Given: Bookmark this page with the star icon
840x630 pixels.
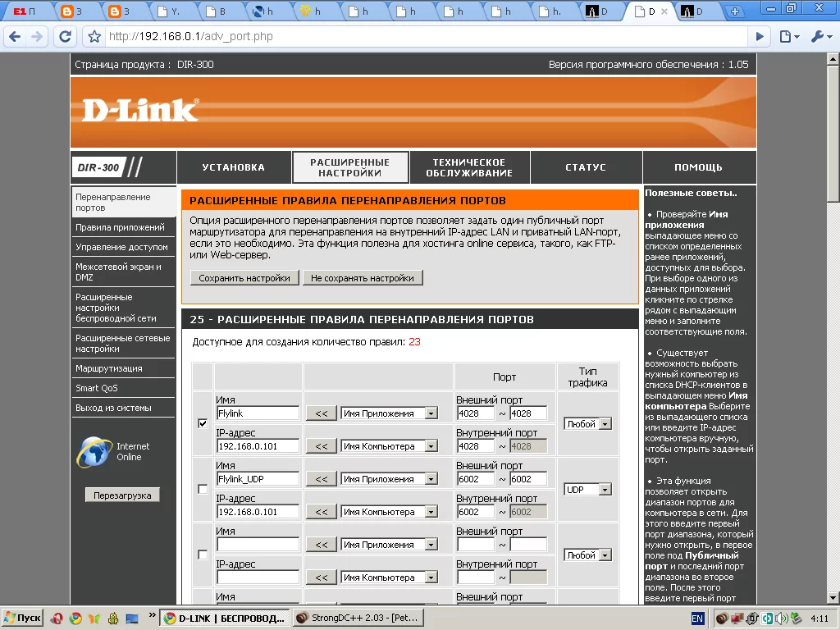Looking at the screenshot, I should (x=94, y=36).
